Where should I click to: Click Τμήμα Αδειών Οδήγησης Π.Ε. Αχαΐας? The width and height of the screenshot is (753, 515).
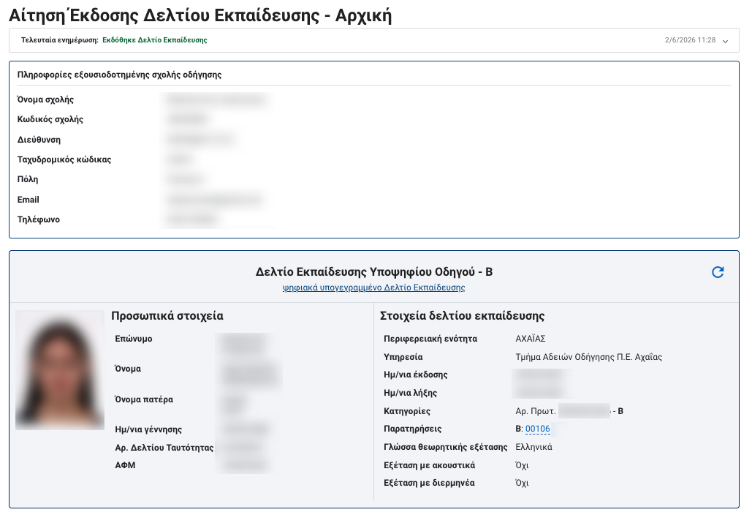(588, 357)
